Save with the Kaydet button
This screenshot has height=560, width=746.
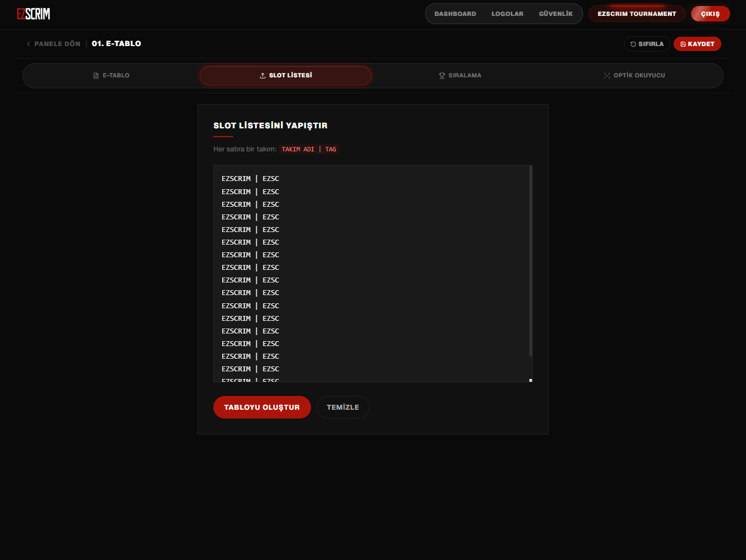point(697,44)
